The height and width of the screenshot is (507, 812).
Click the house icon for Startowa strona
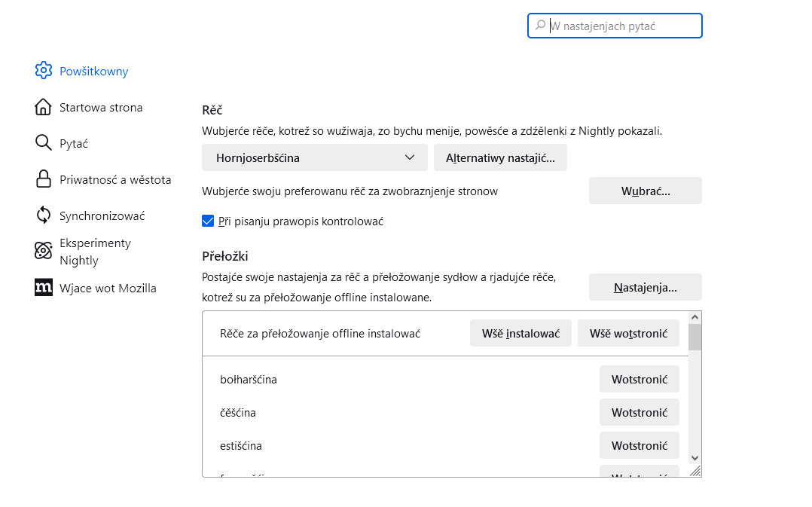point(44,107)
